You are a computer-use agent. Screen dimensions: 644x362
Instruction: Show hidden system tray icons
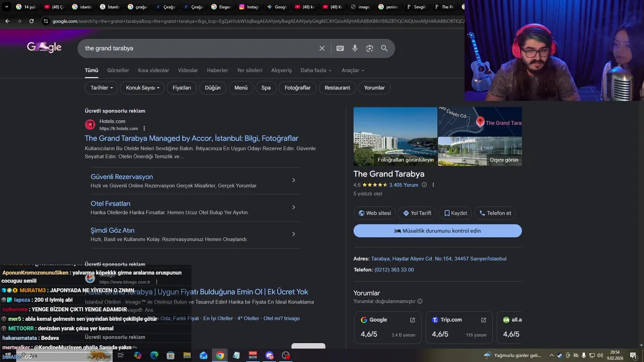pyautogui.click(x=551, y=355)
